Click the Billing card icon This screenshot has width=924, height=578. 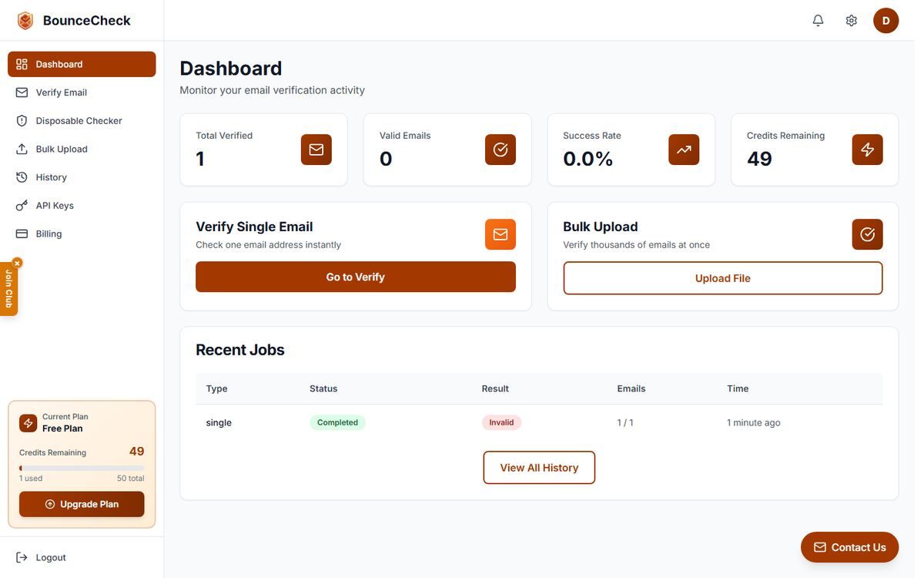click(22, 234)
